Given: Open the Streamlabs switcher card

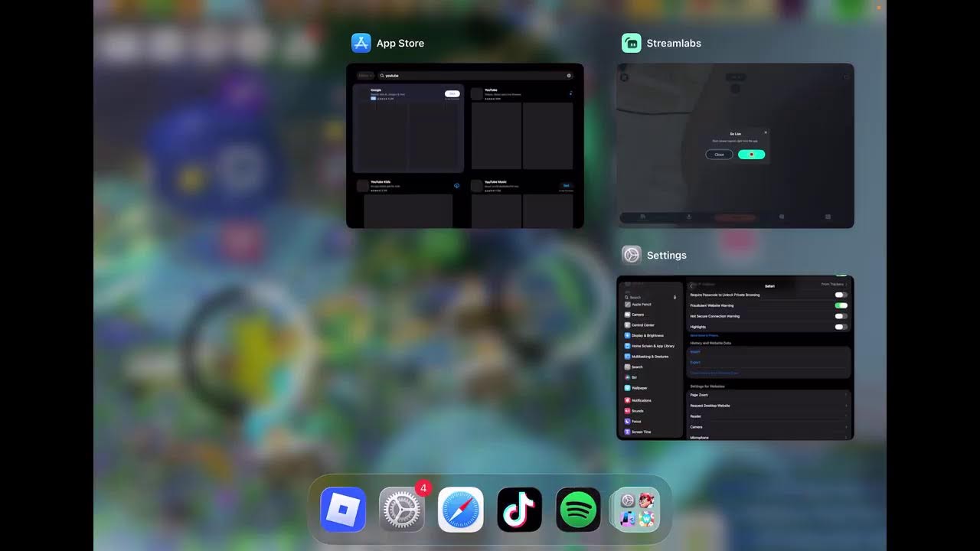Looking at the screenshot, I should 735,145.
